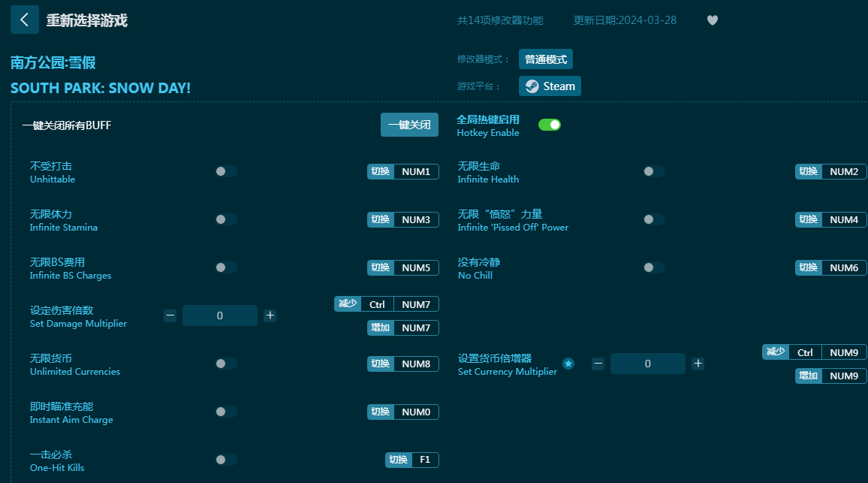Image resolution: width=868 pixels, height=483 pixels.
Task: Enable Unlimited Currencies
Action: (226, 364)
